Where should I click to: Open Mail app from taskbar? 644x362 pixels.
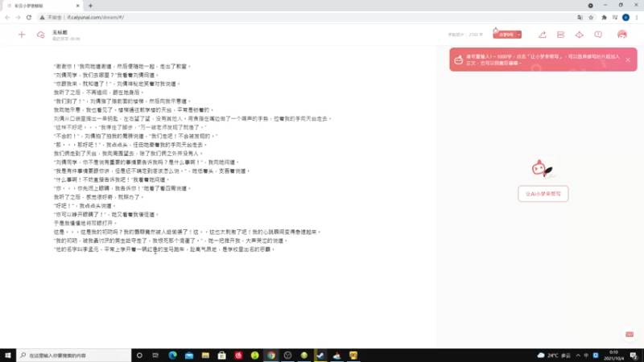pos(189,356)
